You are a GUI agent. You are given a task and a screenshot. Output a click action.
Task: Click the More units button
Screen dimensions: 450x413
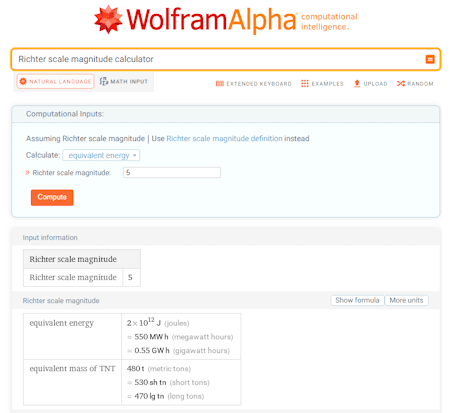click(x=406, y=300)
